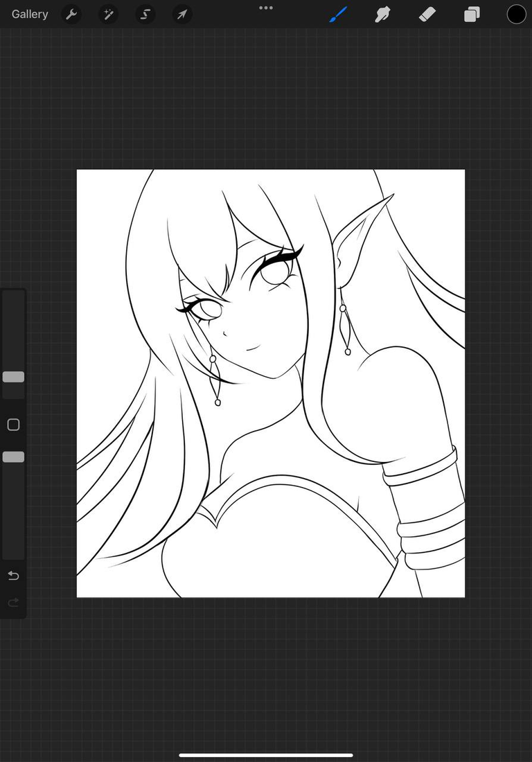Click the brush size slider handle
Image resolution: width=532 pixels, height=762 pixels.
(14, 377)
